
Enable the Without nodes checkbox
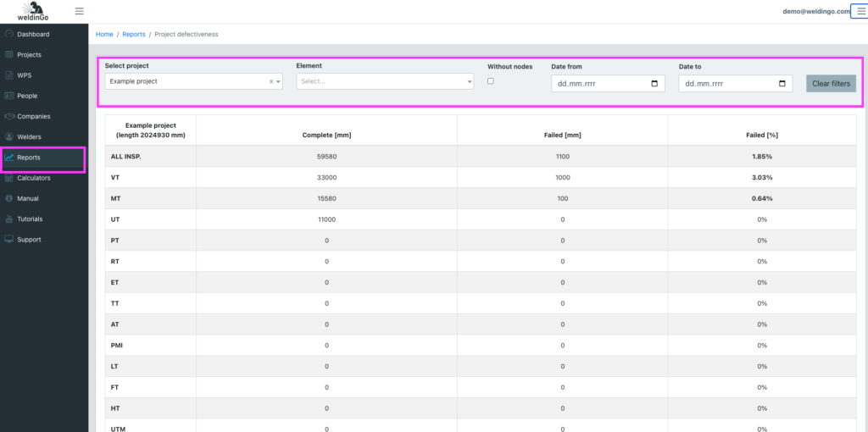click(491, 81)
